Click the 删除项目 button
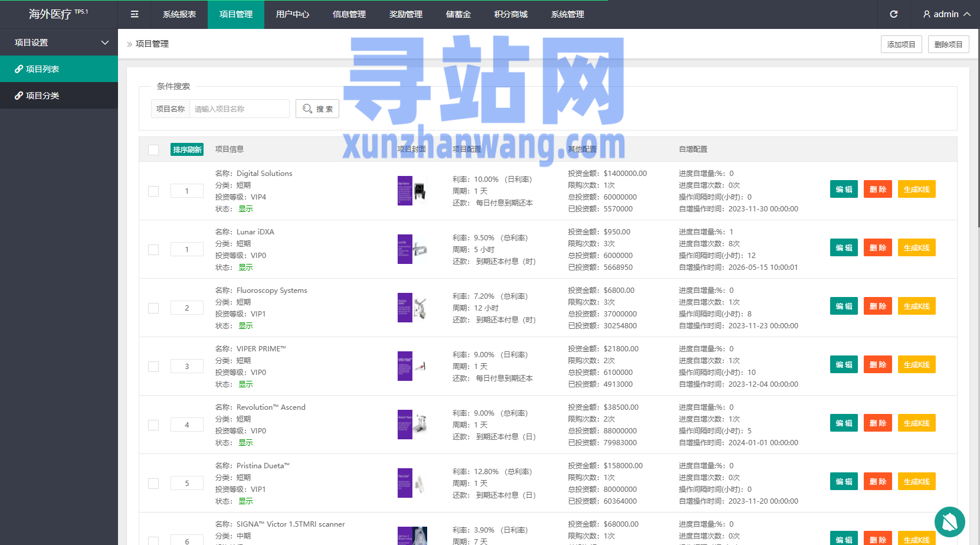980x545 pixels. [x=948, y=44]
